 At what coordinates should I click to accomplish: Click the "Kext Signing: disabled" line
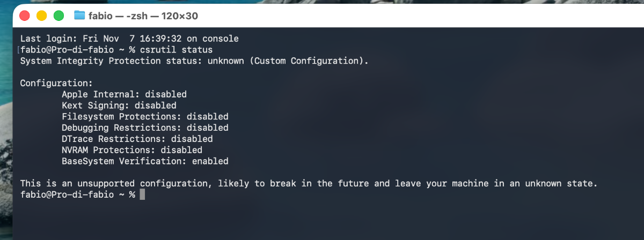pyautogui.click(x=119, y=106)
